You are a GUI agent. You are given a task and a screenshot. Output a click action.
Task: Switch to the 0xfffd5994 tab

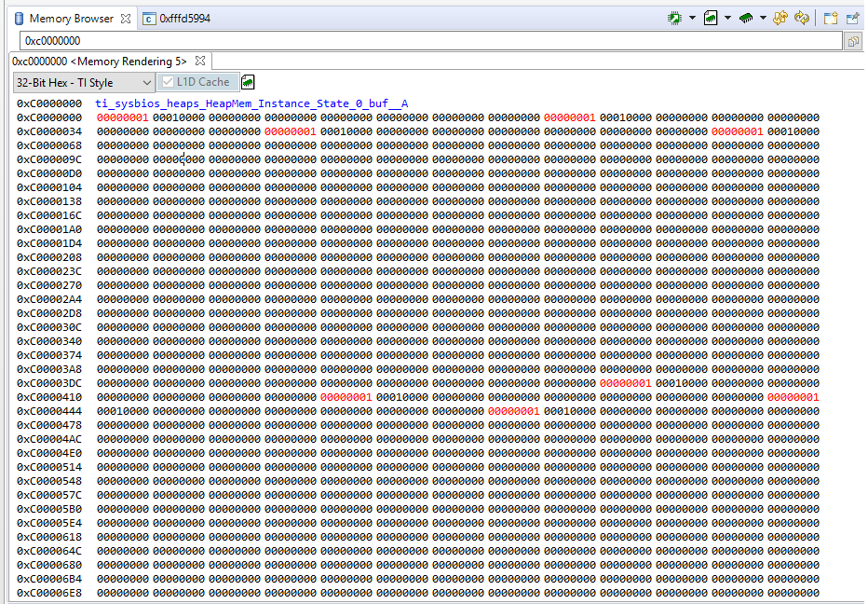(x=177, y=19)
